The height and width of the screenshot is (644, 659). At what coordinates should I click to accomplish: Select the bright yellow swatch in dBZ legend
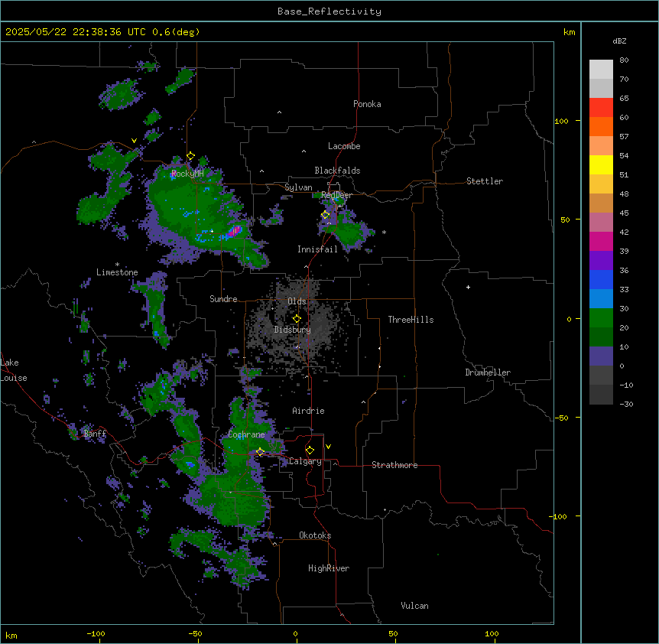coord(601,164)
